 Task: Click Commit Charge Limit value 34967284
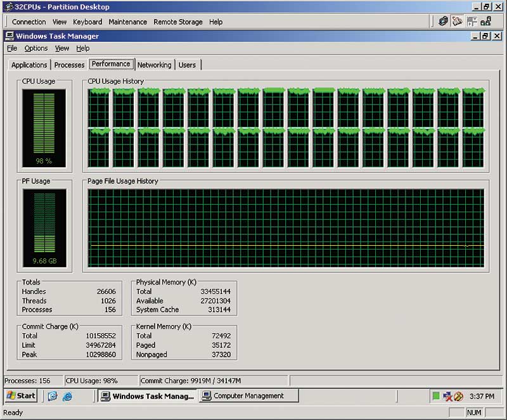pos(101,345)
